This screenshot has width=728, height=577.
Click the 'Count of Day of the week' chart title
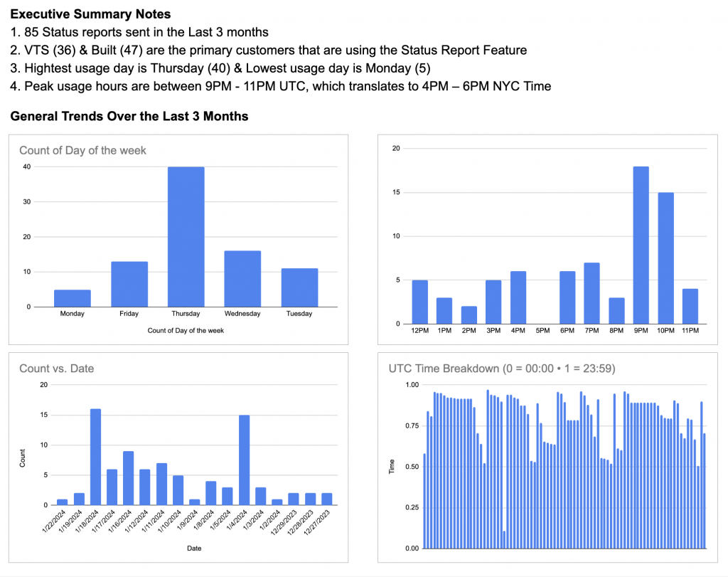point(82,150)
